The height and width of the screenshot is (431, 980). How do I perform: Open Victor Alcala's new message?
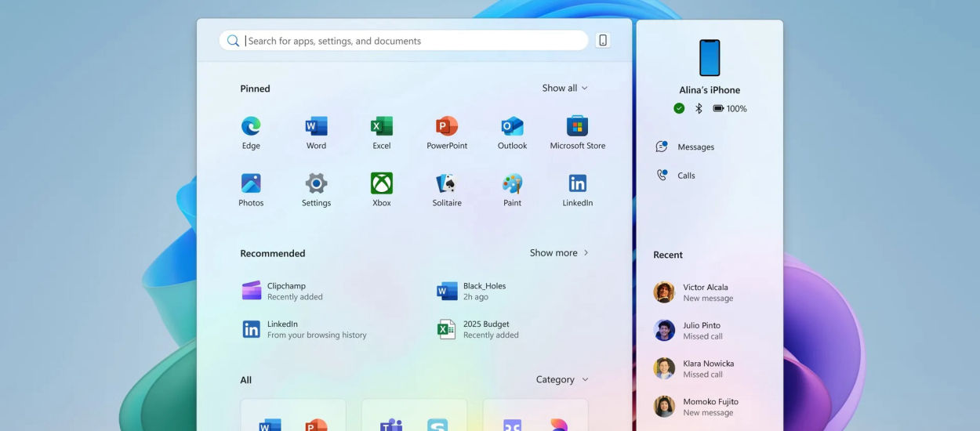click(704, 292)
